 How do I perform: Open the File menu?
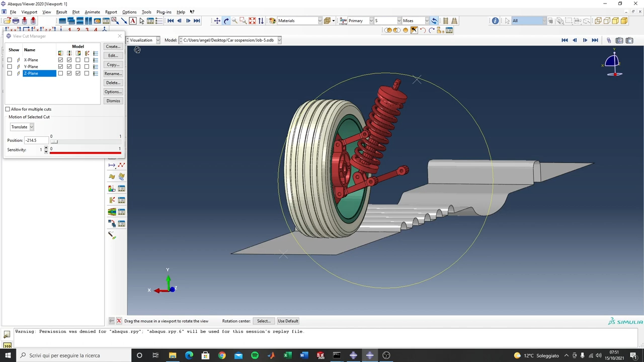click(13, 12)
